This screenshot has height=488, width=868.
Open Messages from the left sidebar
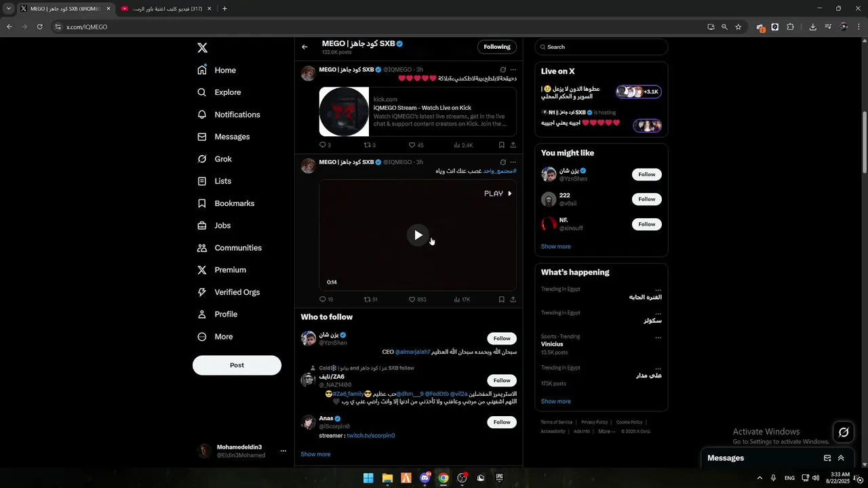[224, 137]
